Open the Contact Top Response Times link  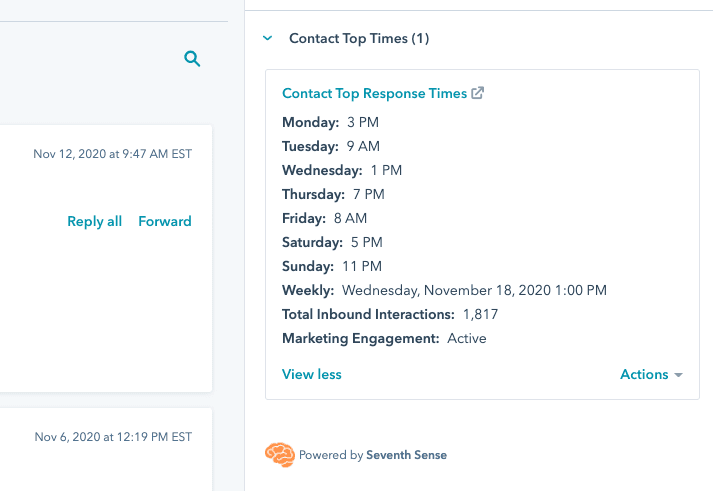click(374, 93)
